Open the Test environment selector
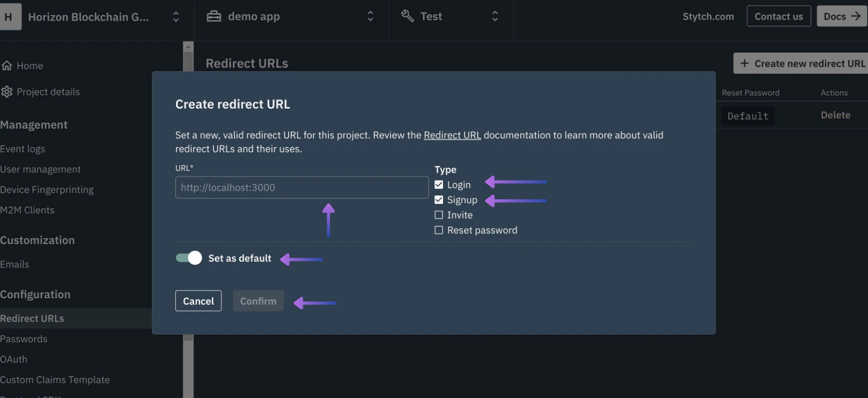This screenshot has width=868, height=398. 494,16
